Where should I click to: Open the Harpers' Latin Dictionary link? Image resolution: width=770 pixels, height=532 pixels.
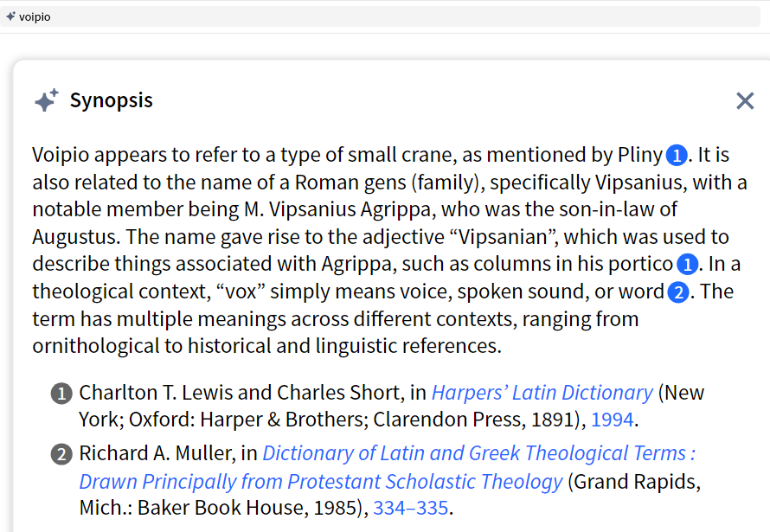click(x=542, y=393)
